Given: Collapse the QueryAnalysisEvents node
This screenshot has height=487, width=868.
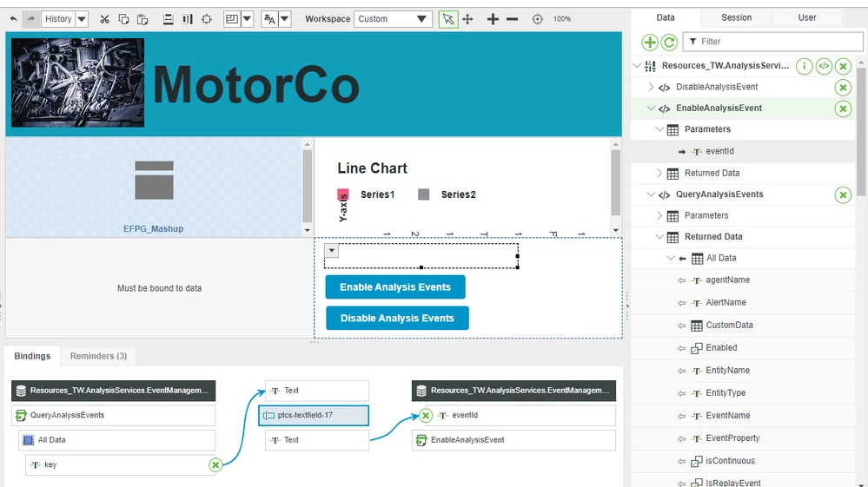Looking at the screenshot, I should (651, 194).
